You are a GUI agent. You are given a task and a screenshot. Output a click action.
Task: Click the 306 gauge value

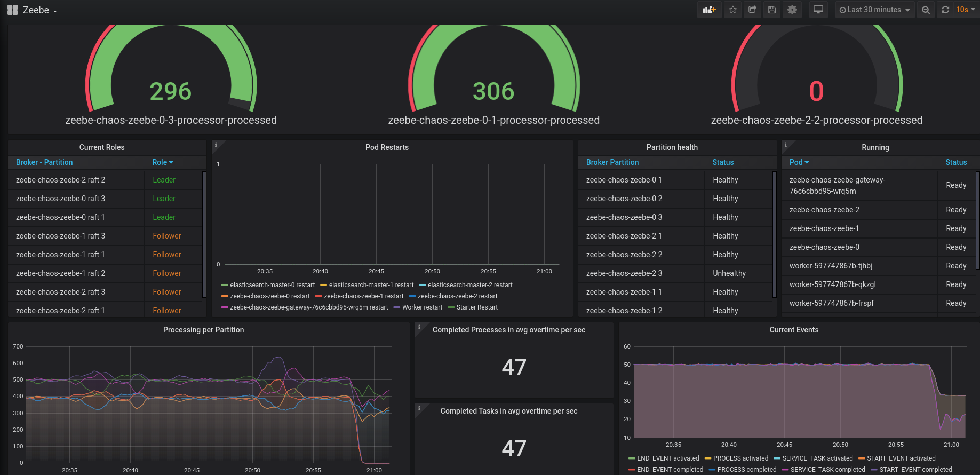click(493, 91)
